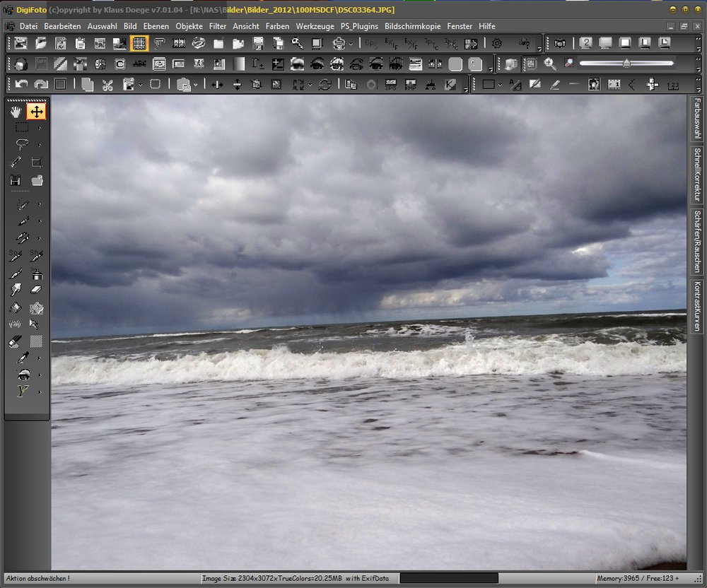Viewport: 707px width, 588px height.
Task: Expand the rectangle shape dropdown arrow
Action: click(x=500, y=85)
